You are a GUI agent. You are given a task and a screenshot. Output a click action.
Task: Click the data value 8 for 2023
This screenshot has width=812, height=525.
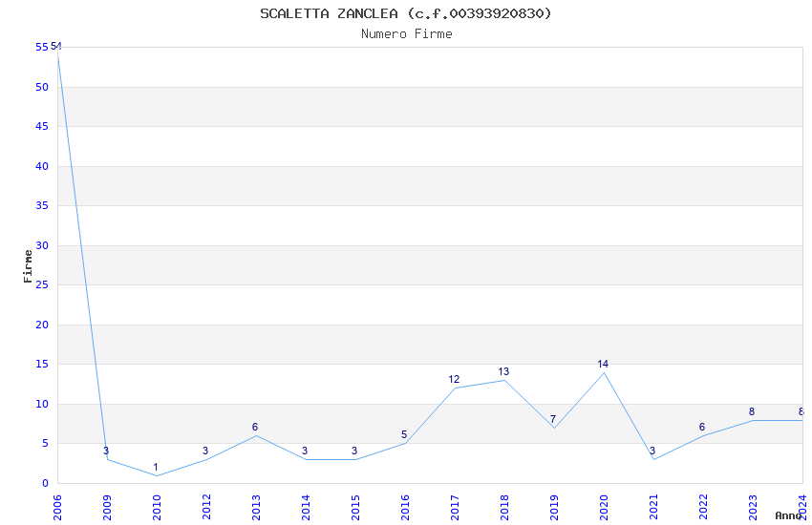click(x=752, y=411)
